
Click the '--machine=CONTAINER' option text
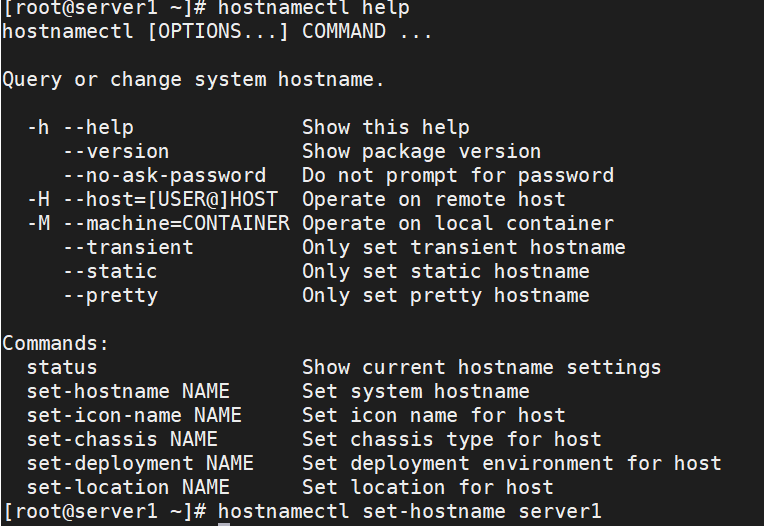click(x=177, y=224)
